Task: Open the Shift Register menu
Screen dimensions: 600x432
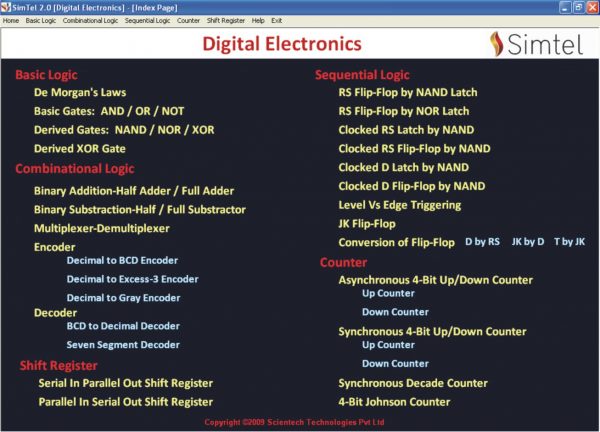Action: [226, 21]
